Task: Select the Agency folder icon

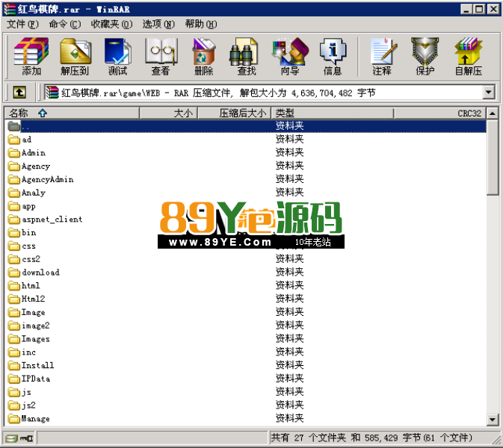Action: (13, 167)
